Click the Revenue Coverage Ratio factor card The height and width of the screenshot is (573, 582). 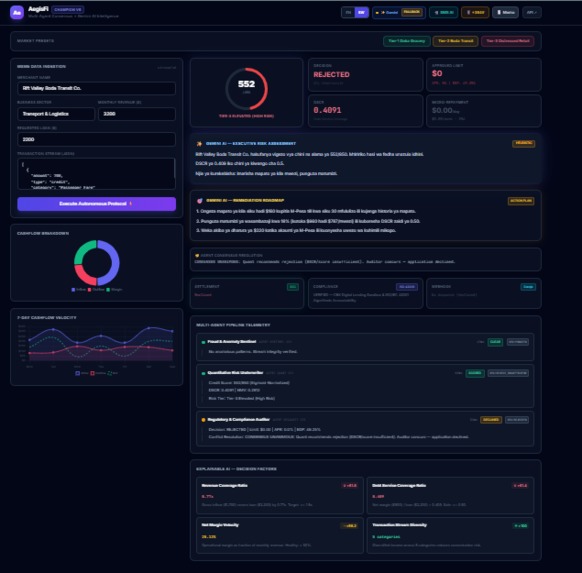click(280, 495)
